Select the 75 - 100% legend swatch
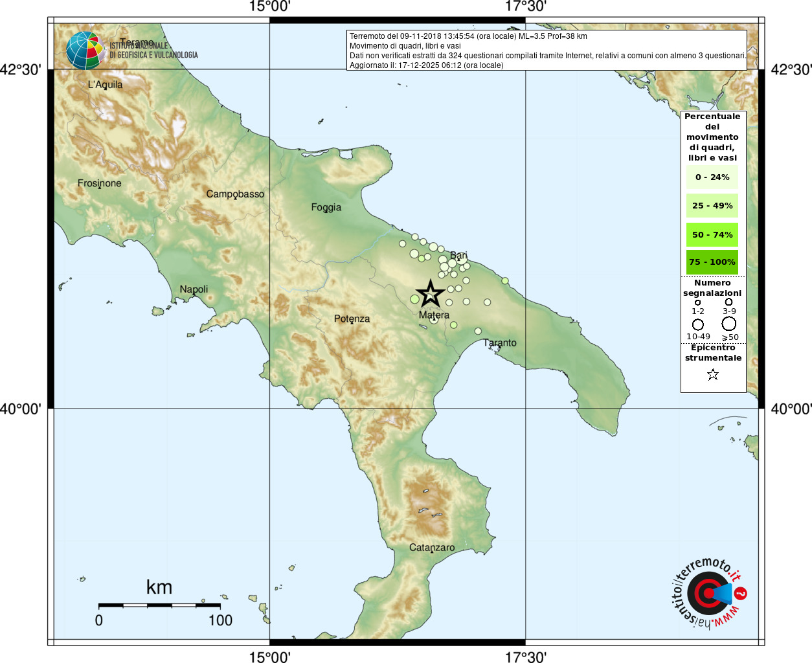812x663 pixels. [x=712, y=262]
